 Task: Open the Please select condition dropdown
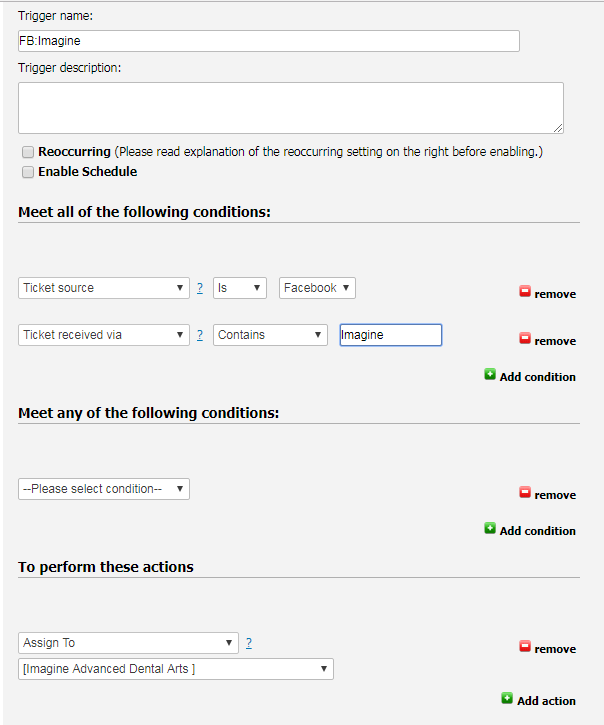tap(104, 489)
